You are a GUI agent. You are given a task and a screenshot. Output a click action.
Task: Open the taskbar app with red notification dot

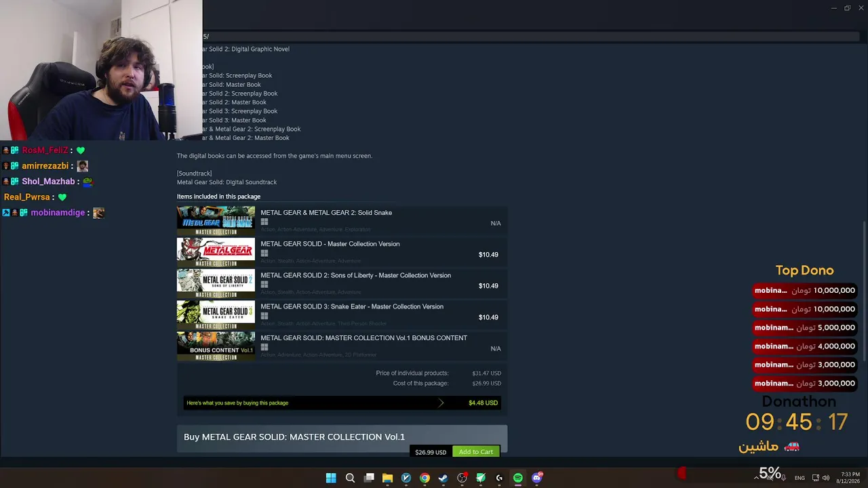pyautogui.click(x=462, y=478)
